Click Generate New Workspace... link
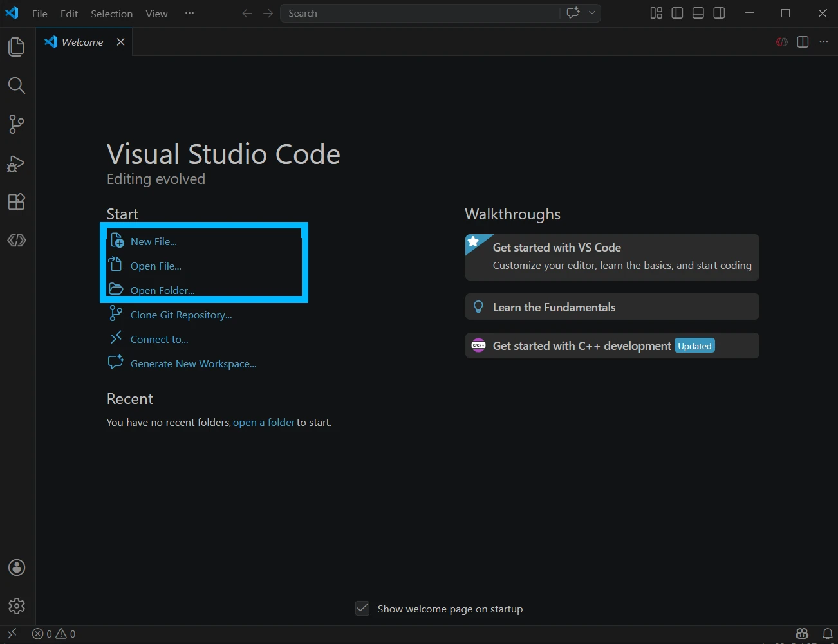Viewport: 838px width, 644px height. point(193,363)
